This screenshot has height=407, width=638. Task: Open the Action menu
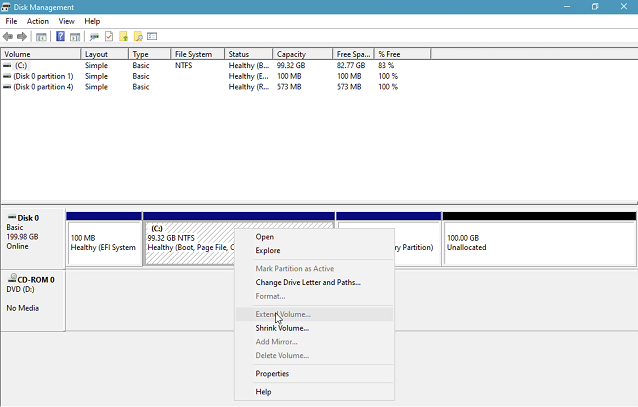click(x=38, y=21)
